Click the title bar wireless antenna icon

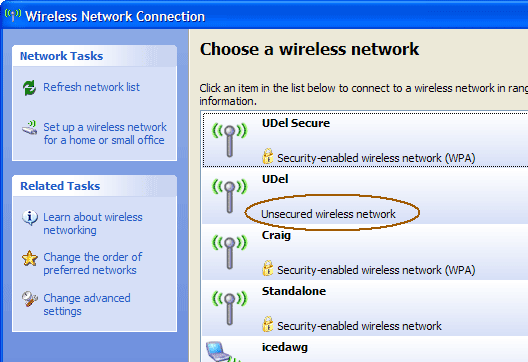point(13,15)
